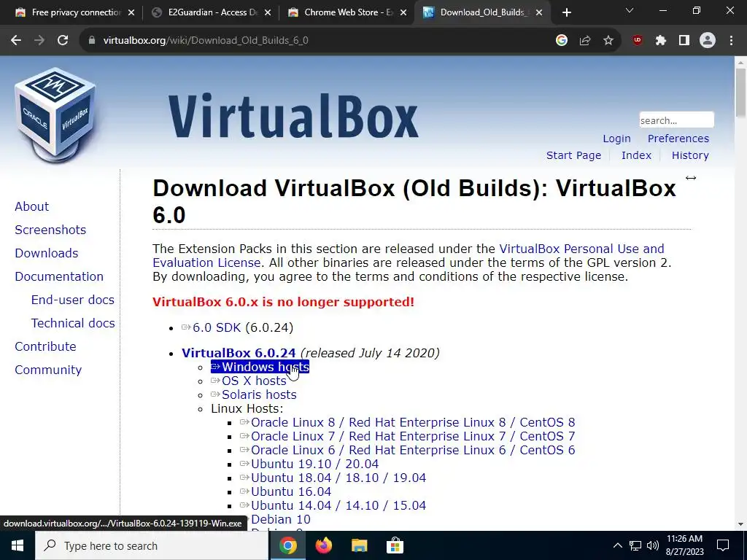Switch to E2Guardian Access Denied tab

coord(209,12)
